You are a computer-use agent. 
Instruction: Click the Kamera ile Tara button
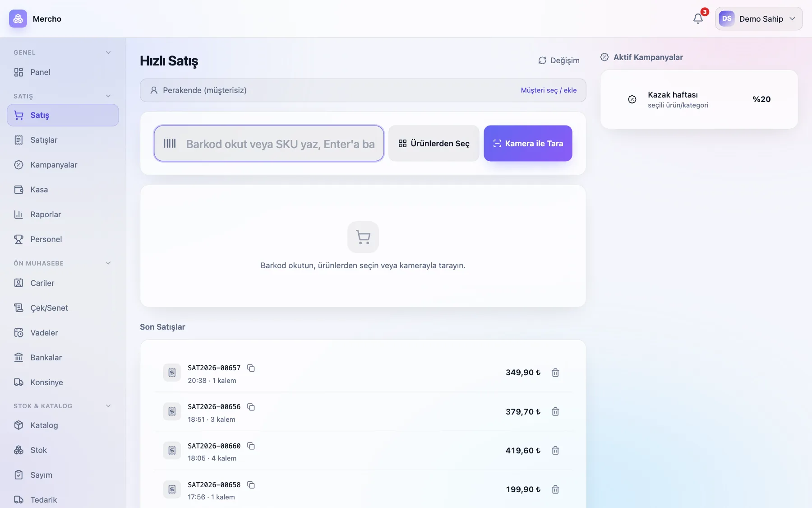pos(528,144)
